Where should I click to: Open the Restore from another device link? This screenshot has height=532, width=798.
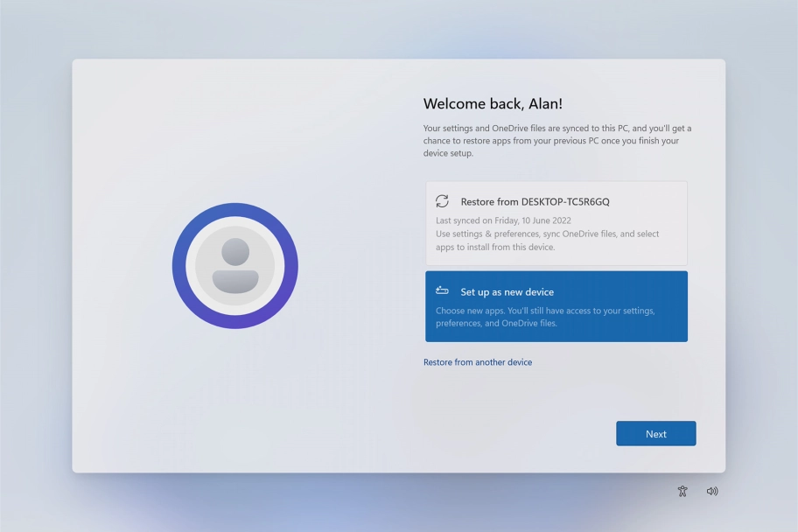(478, 362)
